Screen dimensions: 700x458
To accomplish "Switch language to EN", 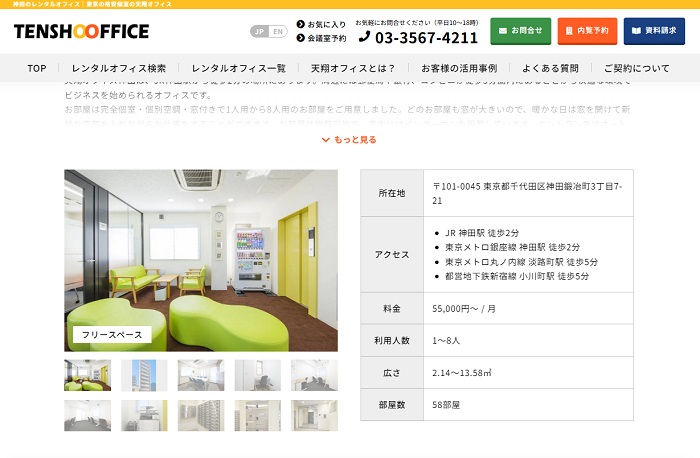I will point(278,32).
